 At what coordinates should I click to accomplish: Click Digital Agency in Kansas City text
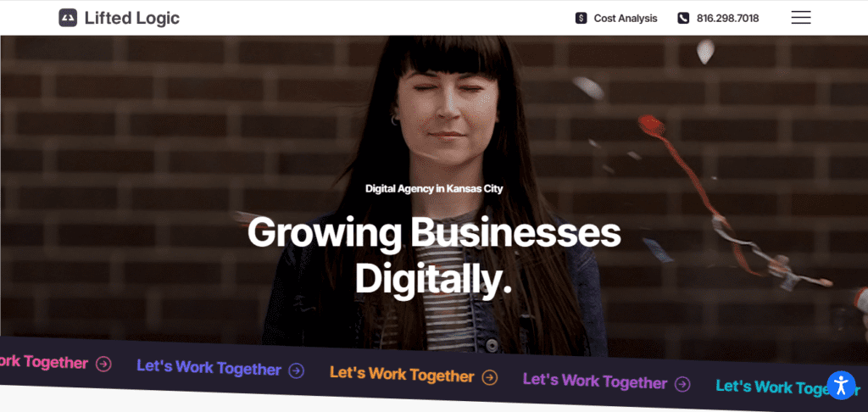coord(434,189)
